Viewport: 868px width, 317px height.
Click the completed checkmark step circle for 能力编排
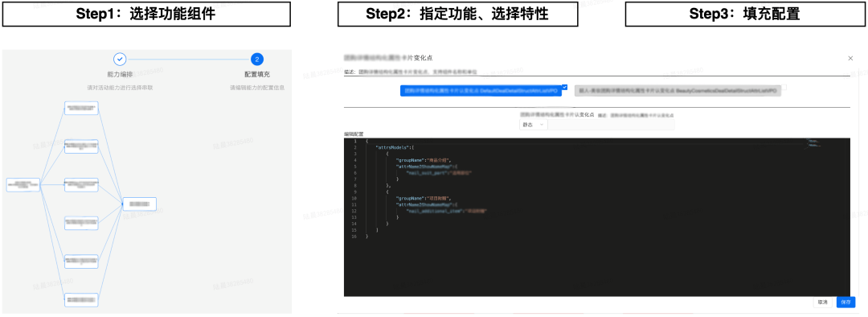point(119,59)
